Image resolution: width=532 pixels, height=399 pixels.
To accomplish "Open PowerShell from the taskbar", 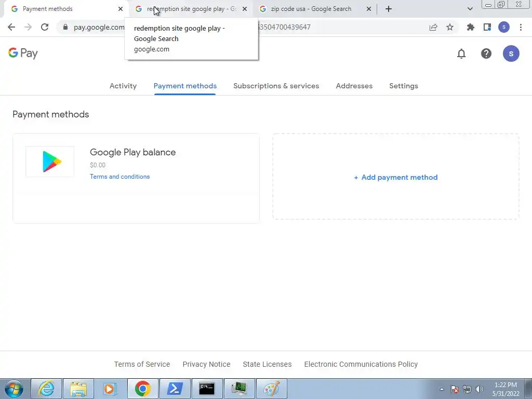I will [x=175, y=389].
